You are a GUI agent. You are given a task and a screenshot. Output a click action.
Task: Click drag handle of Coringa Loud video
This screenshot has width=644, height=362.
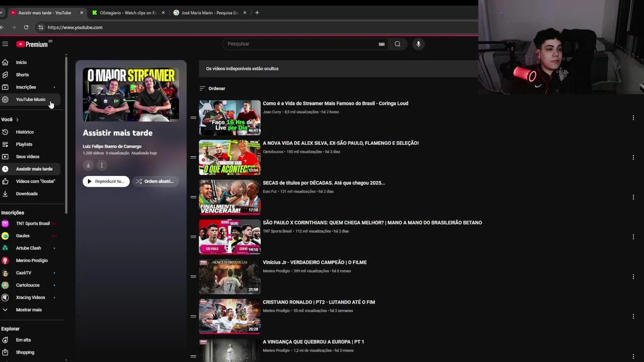point(193,118)
